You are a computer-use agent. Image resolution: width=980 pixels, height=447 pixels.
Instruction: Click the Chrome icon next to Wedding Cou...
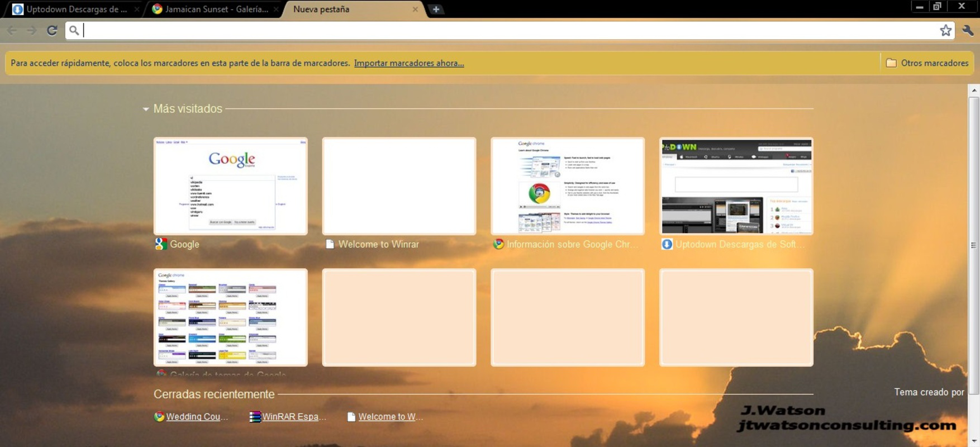(x=159, y=416)
